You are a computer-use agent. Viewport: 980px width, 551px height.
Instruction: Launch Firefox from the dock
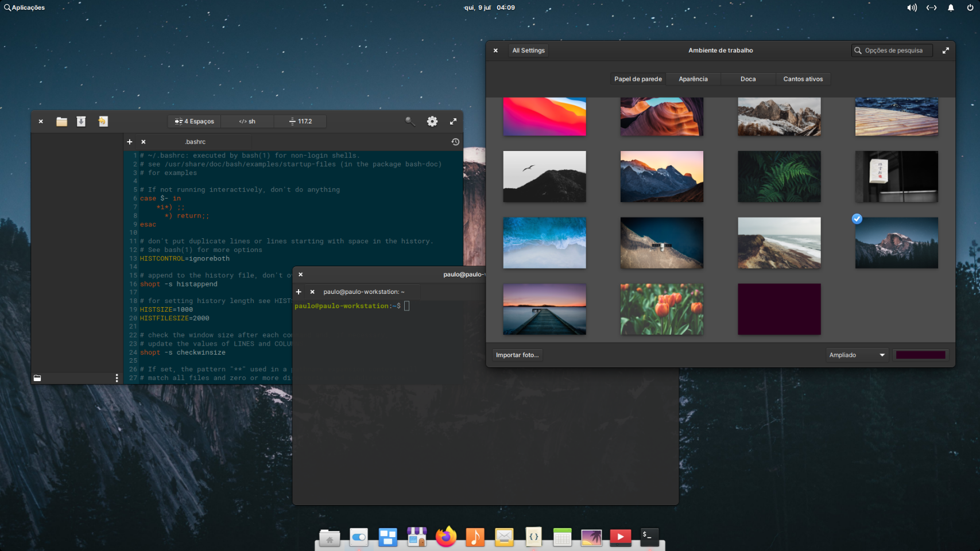point(446,537)
